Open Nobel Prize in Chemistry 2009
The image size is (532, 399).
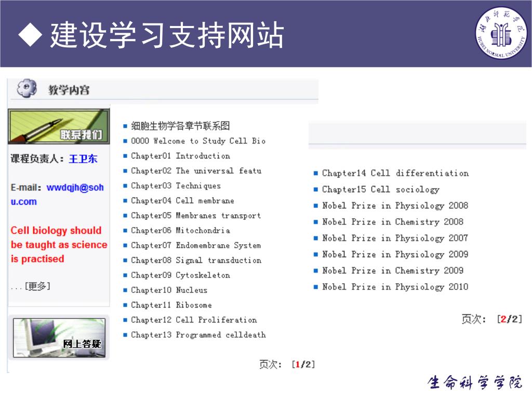click(393, 271)
